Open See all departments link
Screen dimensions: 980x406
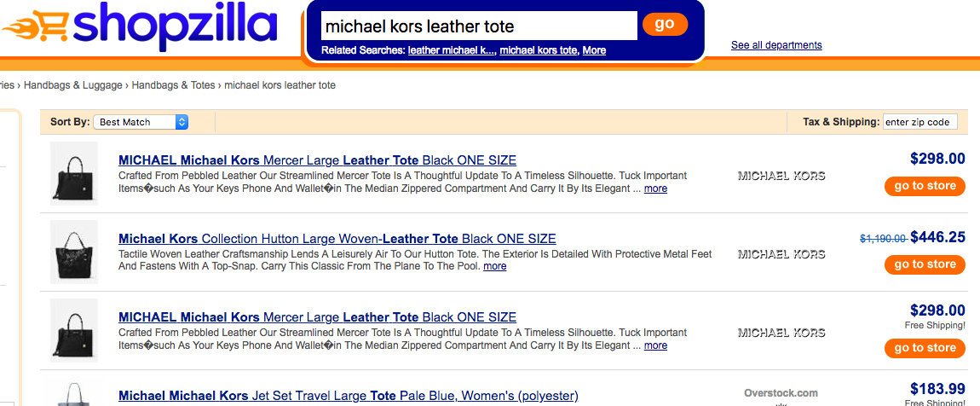tap(776, 45)
